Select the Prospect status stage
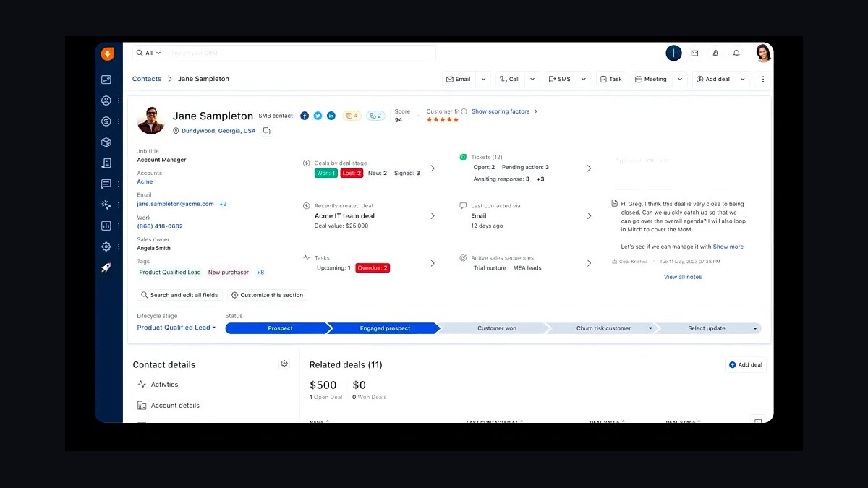 pos(278,328)
